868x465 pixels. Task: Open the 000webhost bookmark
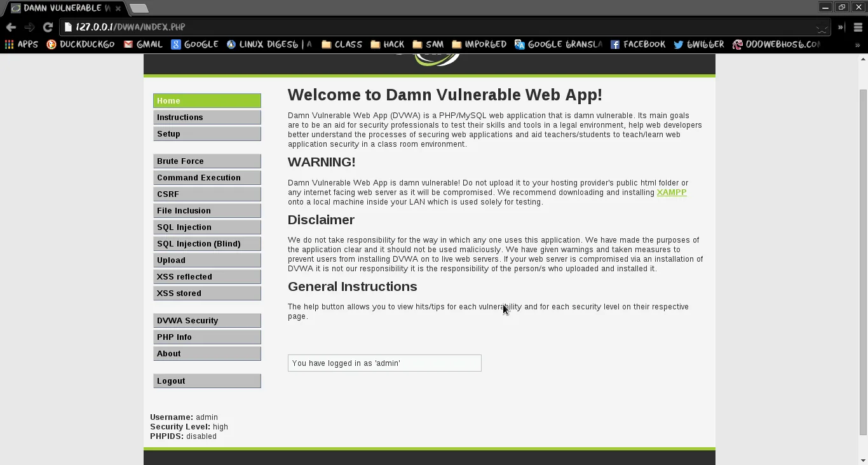tap(776, 44)
